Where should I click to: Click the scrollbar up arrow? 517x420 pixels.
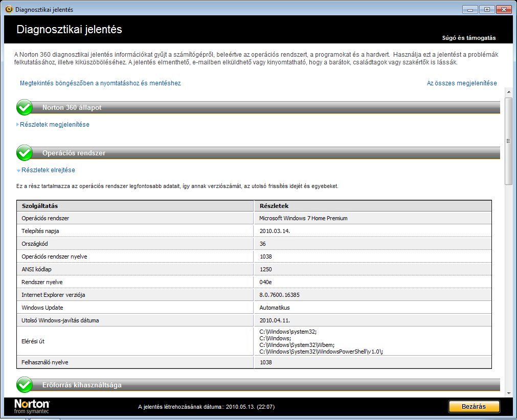click(508, 91)
